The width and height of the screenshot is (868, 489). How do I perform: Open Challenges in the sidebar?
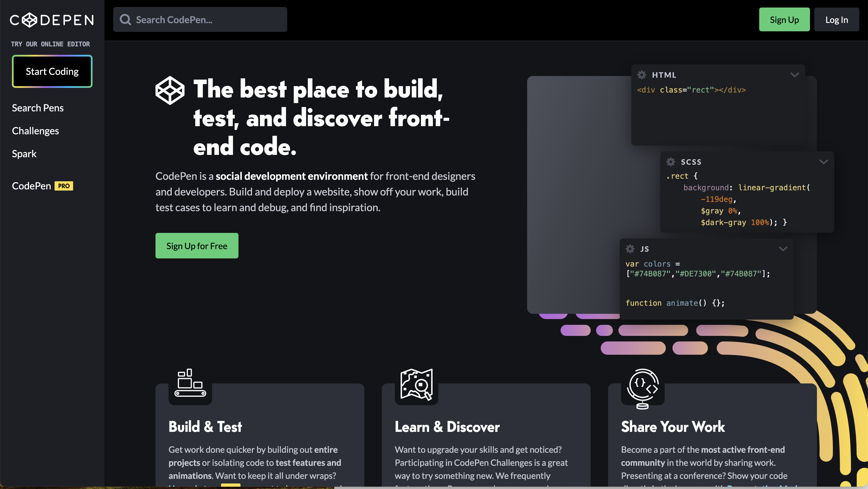tap(35, 131)
